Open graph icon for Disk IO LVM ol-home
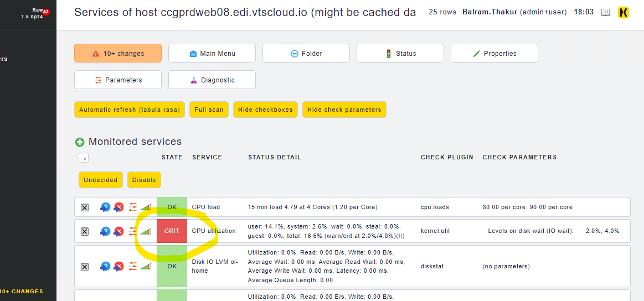The width and height of the screenshot is (644, 301). click(146, 266)
